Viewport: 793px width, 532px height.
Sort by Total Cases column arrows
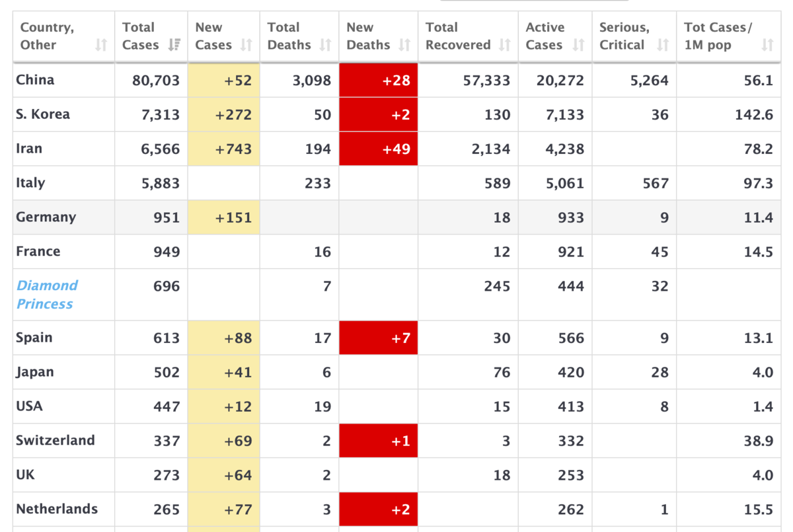click(x=174, y=45)
